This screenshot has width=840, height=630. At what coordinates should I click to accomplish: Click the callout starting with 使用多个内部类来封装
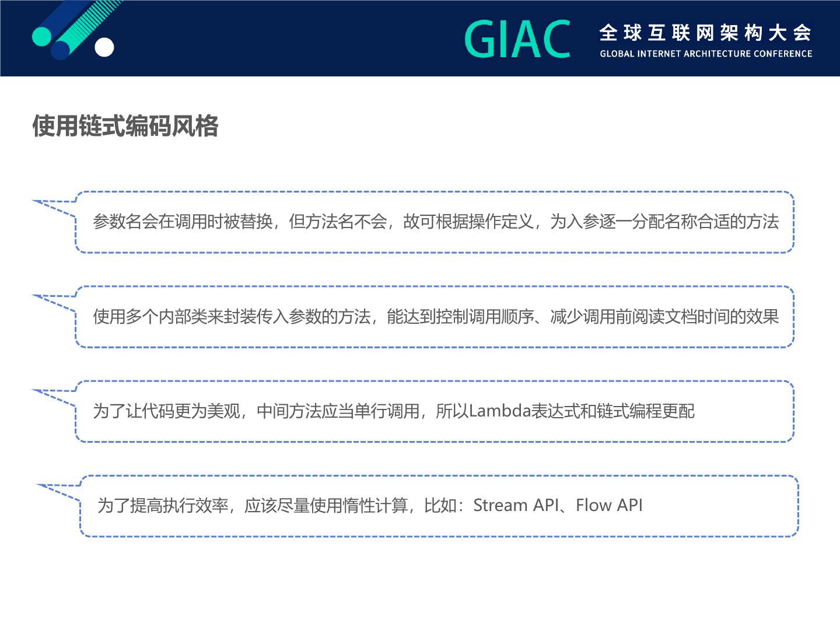click(435, 317)
